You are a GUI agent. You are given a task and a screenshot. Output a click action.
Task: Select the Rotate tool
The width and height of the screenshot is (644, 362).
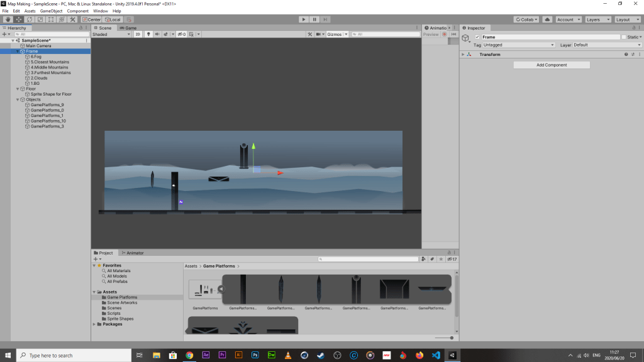(30, 19)
